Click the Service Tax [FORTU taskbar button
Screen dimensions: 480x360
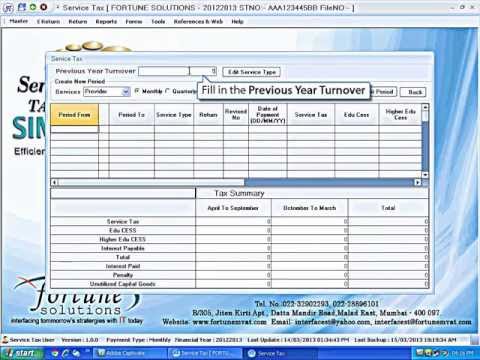coord(205,353)
